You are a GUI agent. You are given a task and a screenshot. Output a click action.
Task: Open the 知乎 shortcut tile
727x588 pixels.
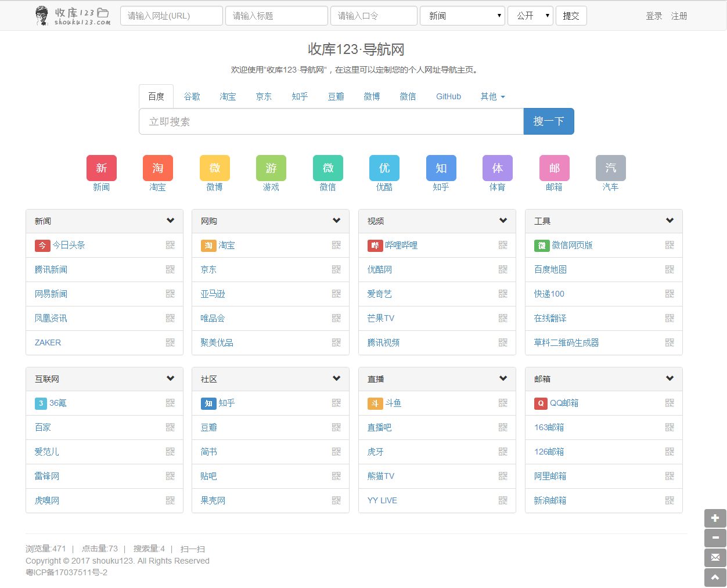click(x=441, y=168)
